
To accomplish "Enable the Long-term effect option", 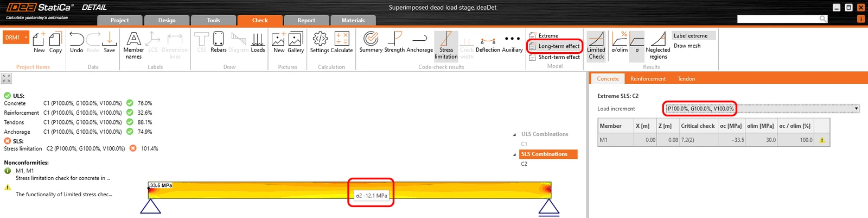I will (555, 46).
